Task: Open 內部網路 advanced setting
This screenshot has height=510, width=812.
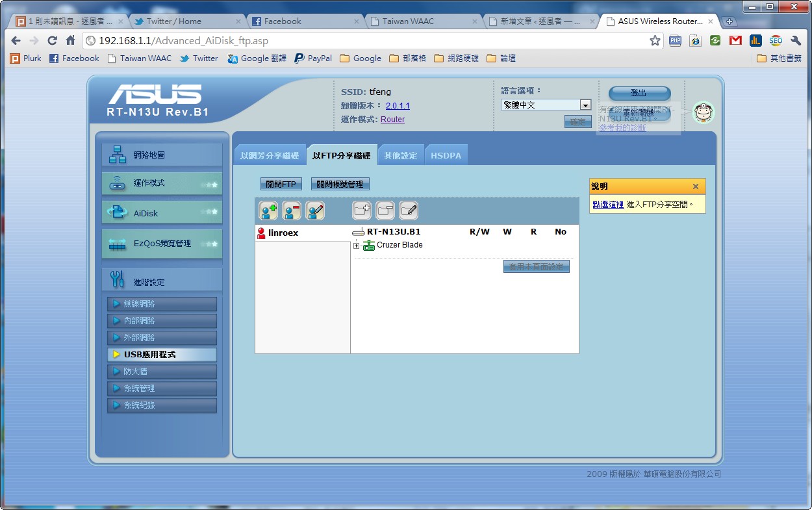Action: (162, 321)
